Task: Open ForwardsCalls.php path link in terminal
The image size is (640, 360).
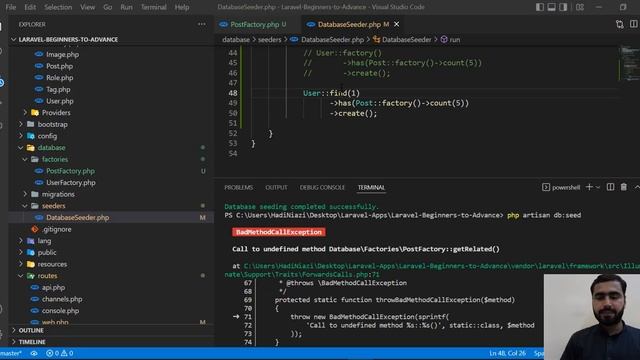Action: click(302, 275)
